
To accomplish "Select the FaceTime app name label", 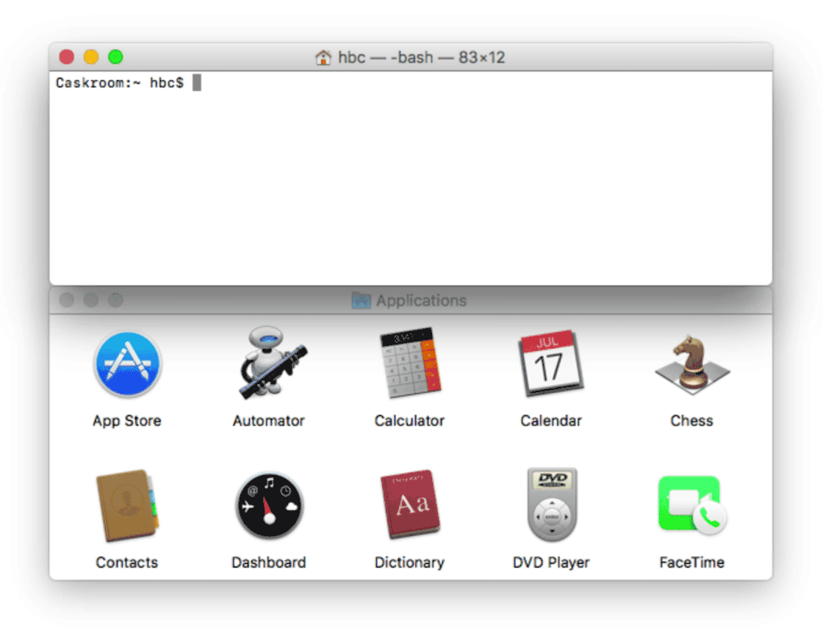I will point(691,562).
